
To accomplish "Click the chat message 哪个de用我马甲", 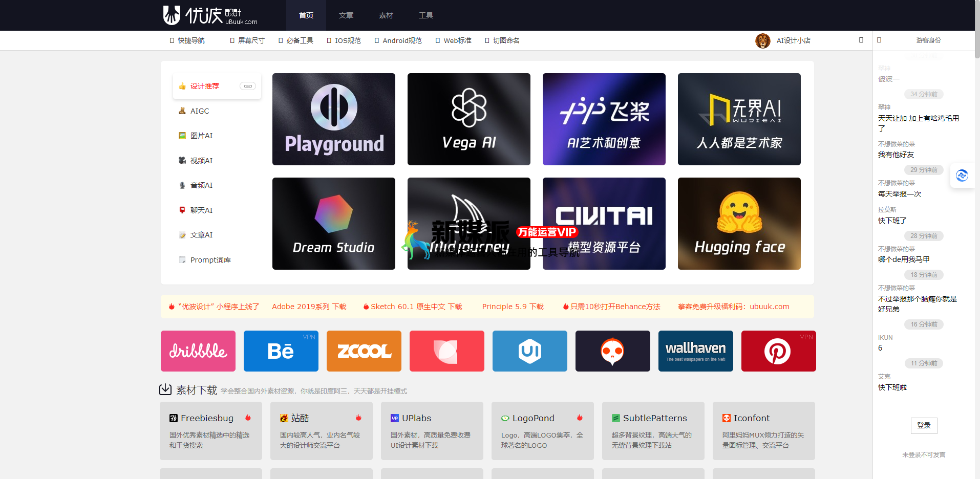I will (904, 259).
